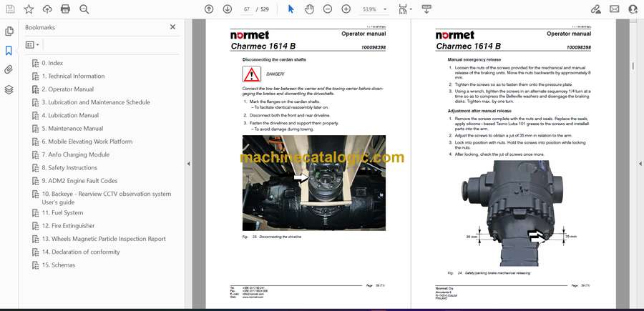
Task: Open the attachments paperclip panel
Action: (9, 70)
